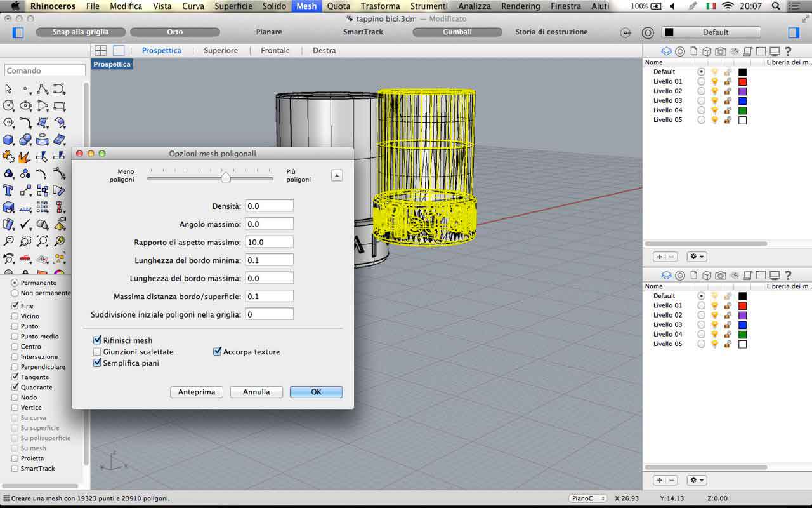Open the Apple menu

pyautogui.click(x=16, y=6)
